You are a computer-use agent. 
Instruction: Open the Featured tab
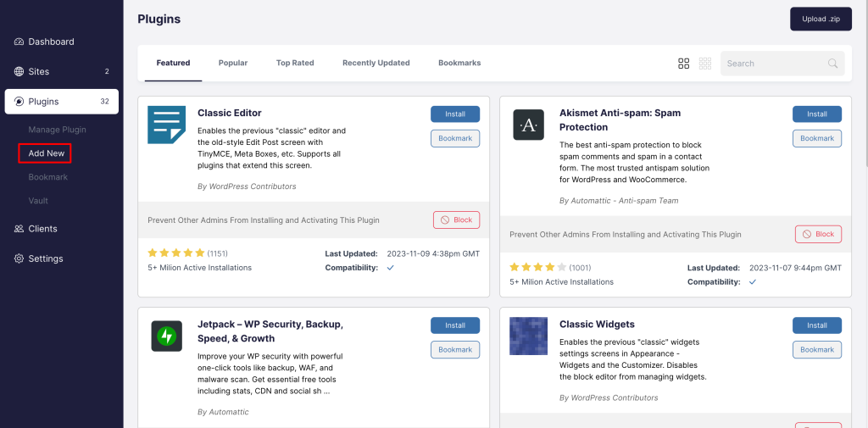click(x=173, y=63)
